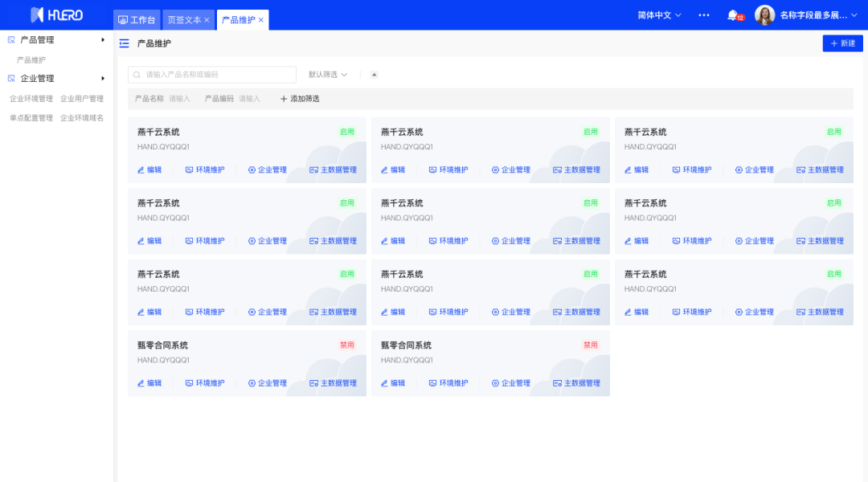868x482 pixels.
Task: Switch to the 工作台 tab
Action: [137, 20]
